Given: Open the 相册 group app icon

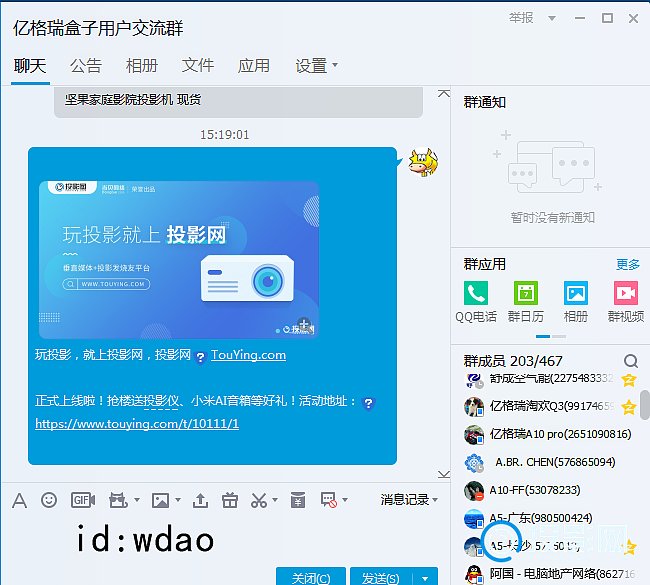Looking at the screenshot, I should 576,293.
